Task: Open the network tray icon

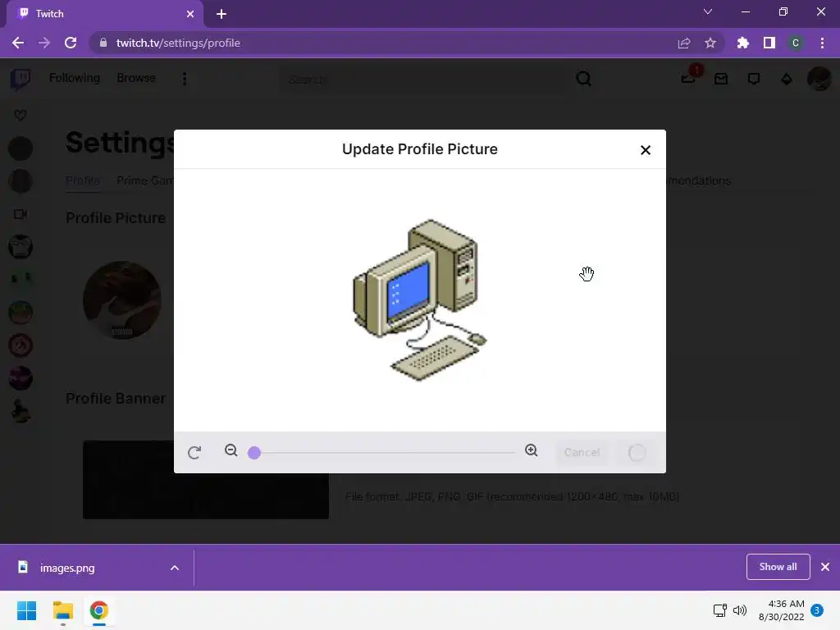Action: (720, 610)
